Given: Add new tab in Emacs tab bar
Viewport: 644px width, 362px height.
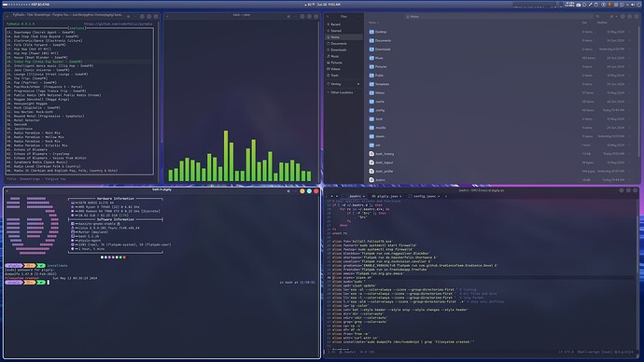Looking at the screenshot, I should [x=446, y=197].
